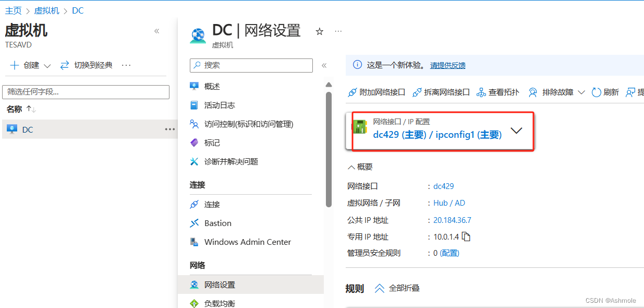The height and width of the screenshot is (308, 644).
Task: Click 全部折叠 to collapse all rules
Action: coord(397,288)
